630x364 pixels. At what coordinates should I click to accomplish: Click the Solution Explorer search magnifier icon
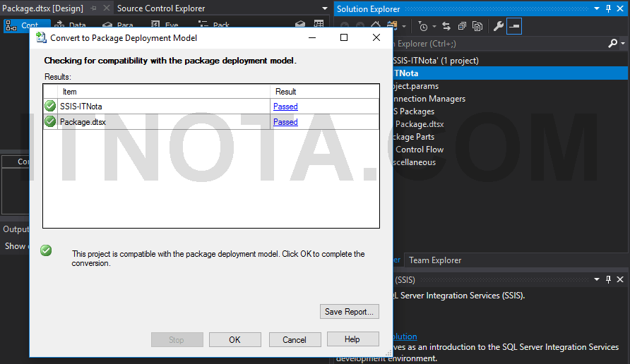click(x=612, y=44)
